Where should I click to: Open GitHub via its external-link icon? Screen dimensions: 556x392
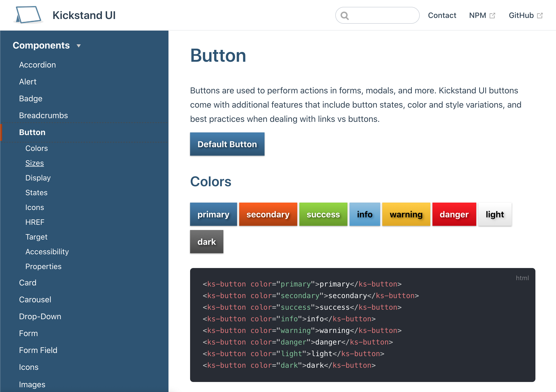pyautogui.click(x=540, y=15)
